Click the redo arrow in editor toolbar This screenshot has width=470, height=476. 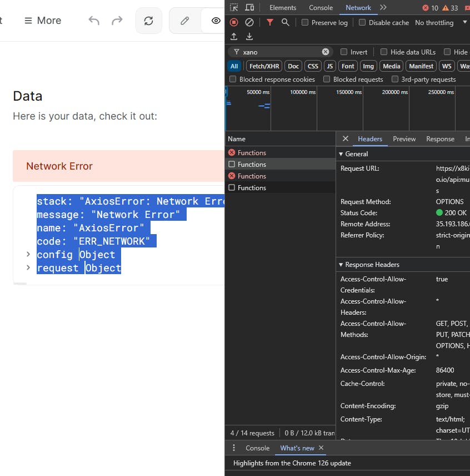point(117,21)
